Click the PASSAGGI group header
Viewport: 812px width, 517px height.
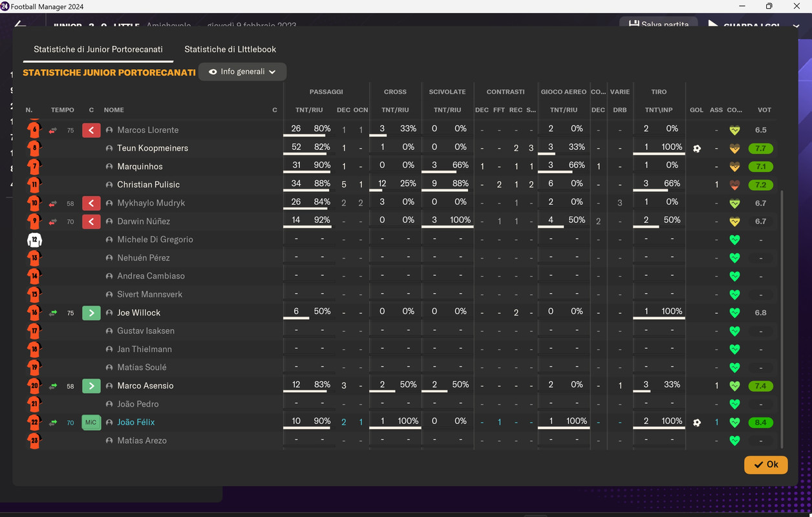tap(326, 92)
